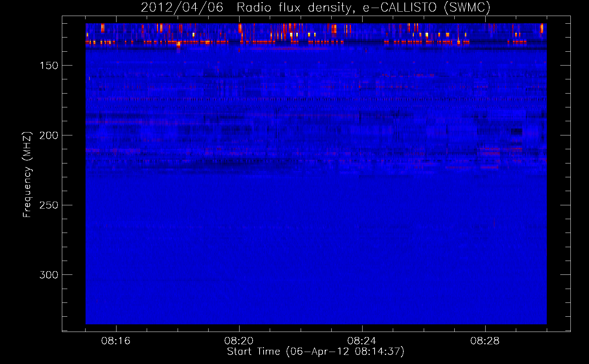Viewport: 589px width, 364px height.
Task: Click the 08:16 time tick label
Action: (116, 341)
